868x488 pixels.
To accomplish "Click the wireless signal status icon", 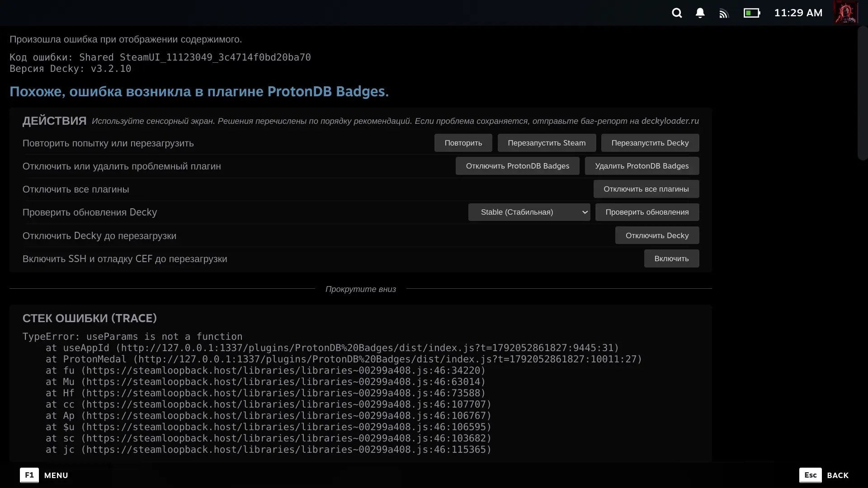I will click(724, 14).
